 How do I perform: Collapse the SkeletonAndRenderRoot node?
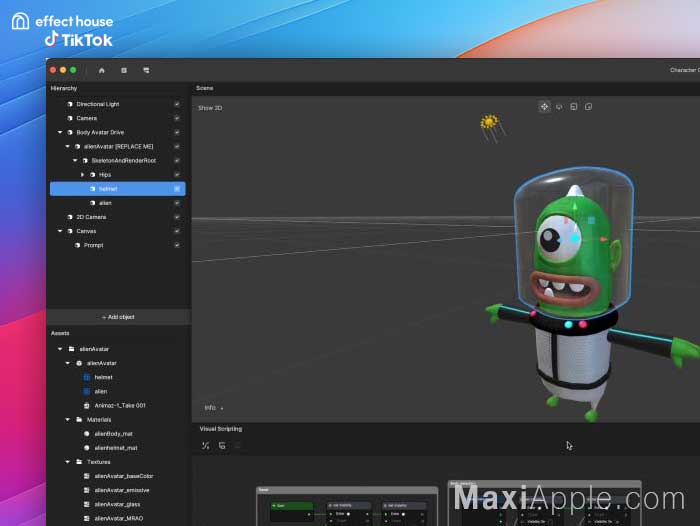75,160
